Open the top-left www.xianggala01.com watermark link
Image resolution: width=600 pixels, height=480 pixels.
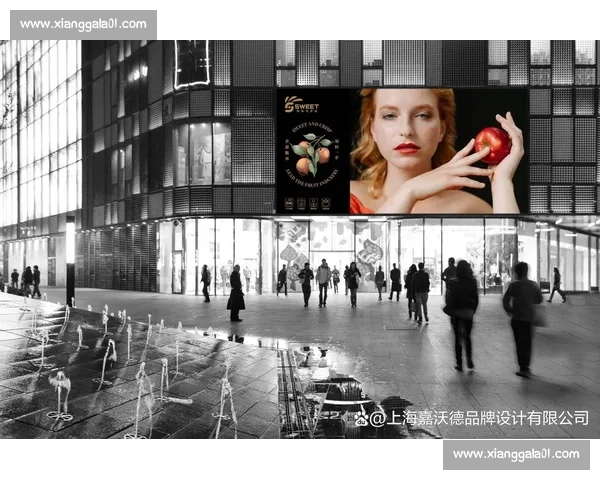[83, 24]
